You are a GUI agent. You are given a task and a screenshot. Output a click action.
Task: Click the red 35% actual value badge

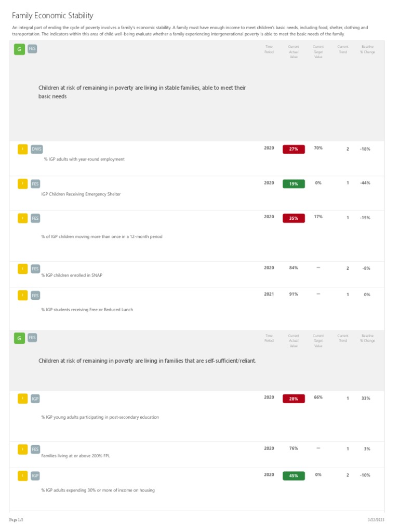click(294, 218)
